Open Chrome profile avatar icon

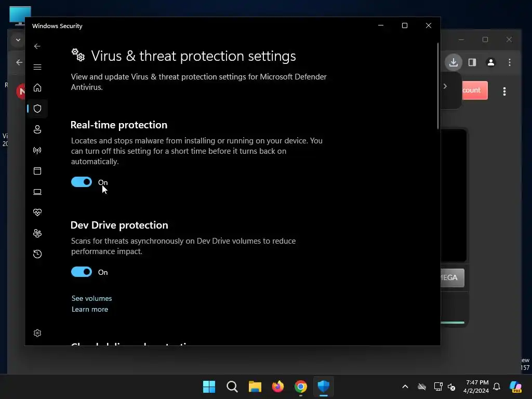click(490, 62)
